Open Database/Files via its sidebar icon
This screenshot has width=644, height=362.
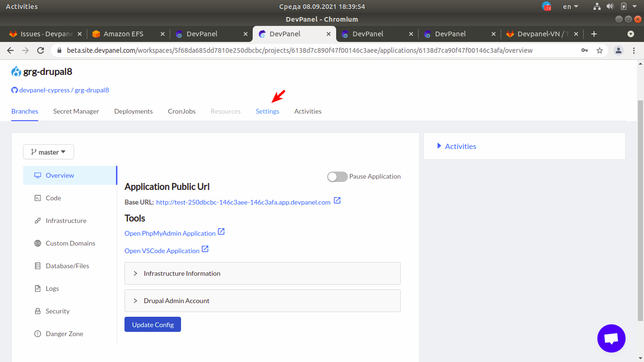pos(38,265)
